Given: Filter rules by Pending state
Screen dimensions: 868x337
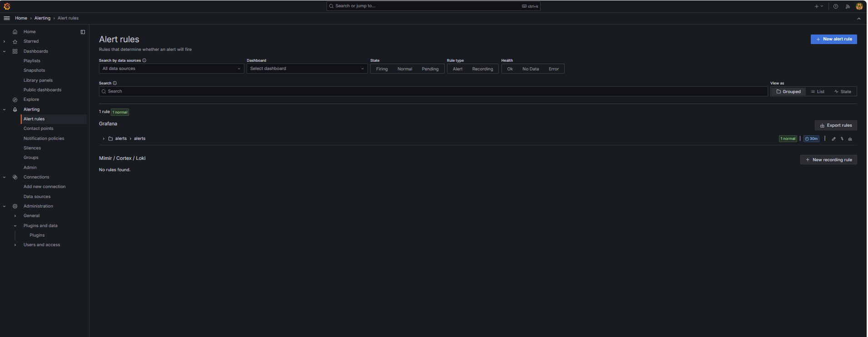Looking at the screenshot, I should pyautogui.click(x=430, y=69).
